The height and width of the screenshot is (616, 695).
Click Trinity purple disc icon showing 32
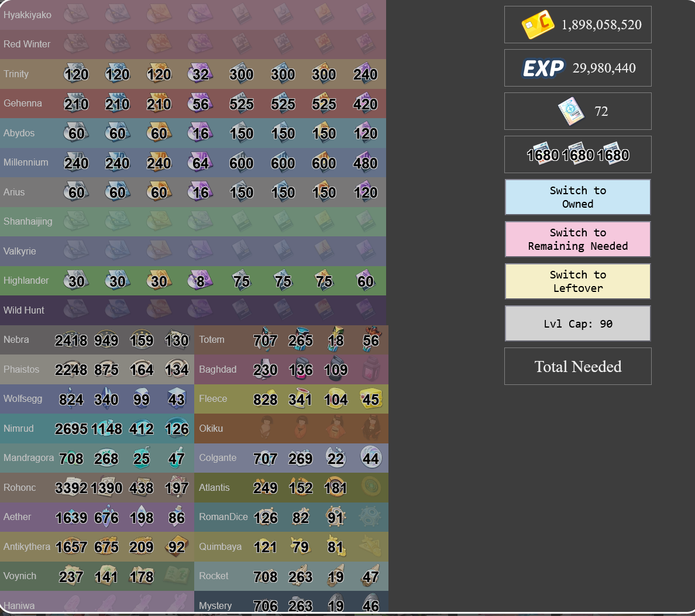[200, 74]
